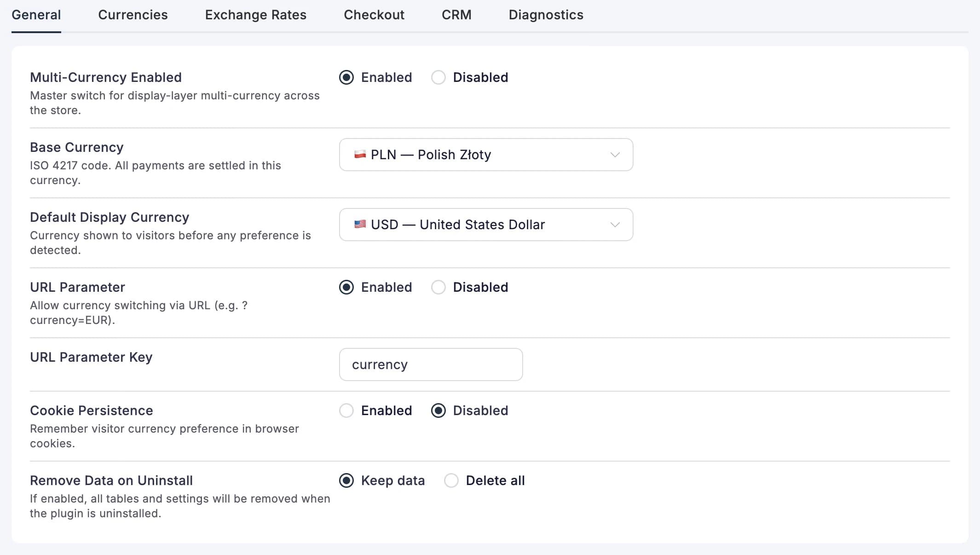Click the US flag icon in Display Currency
The image size is (980, 555).
(359, 225)
